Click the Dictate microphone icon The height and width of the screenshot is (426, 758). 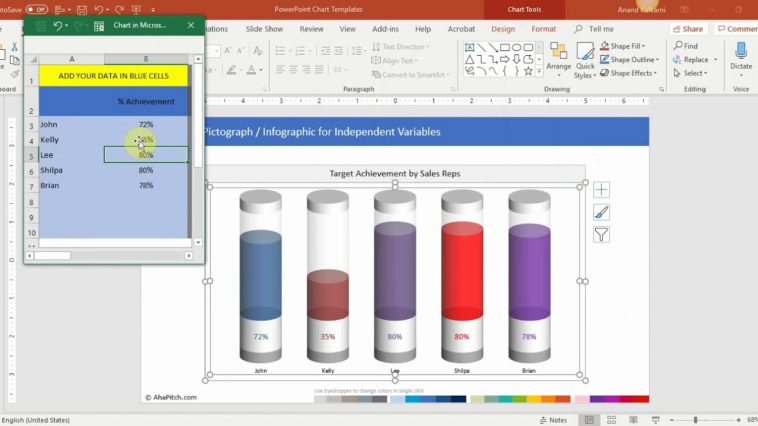(740, 49)
